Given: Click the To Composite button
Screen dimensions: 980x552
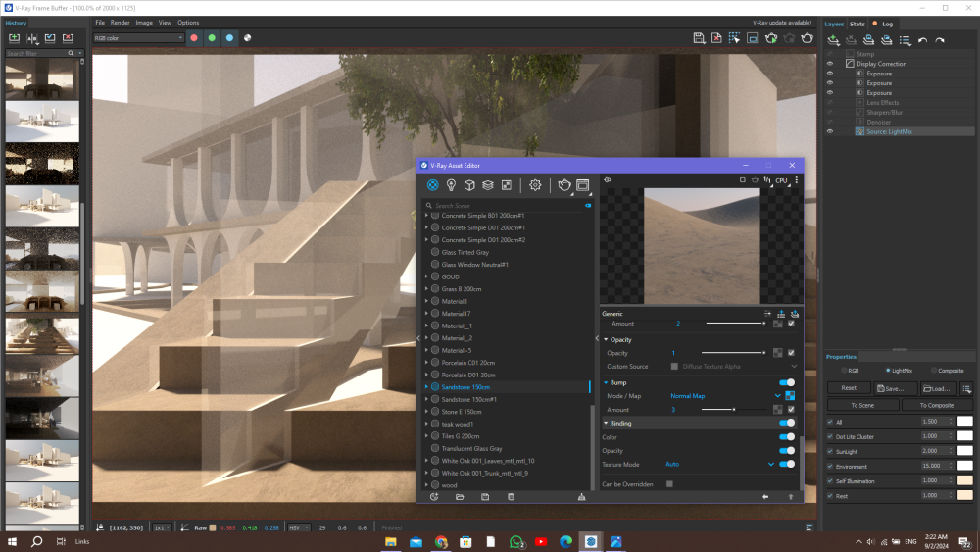Looking at the screenshot, I should (935, 405).
